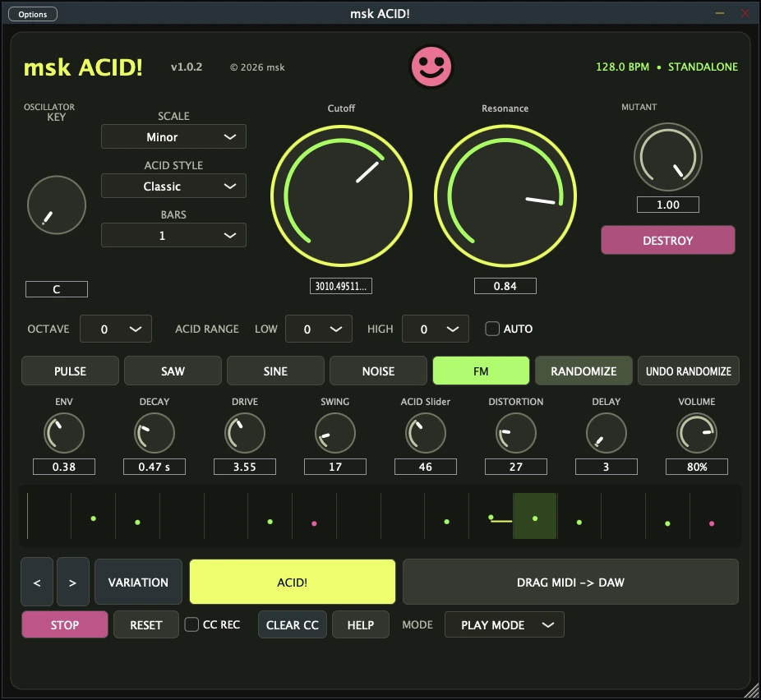Viewport: 761px width, 700px height.
Task: Click the DRIVE value field 3.55
Action: point(245,467)
